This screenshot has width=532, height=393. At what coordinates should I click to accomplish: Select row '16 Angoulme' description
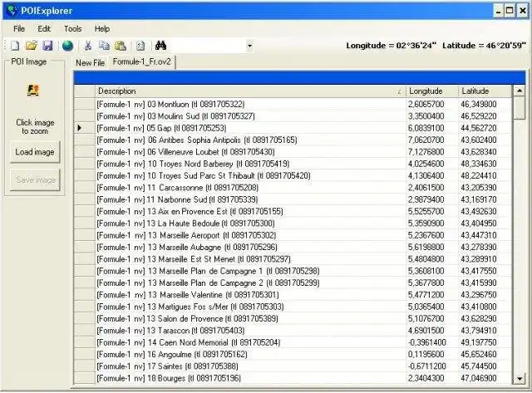point(250,354)
